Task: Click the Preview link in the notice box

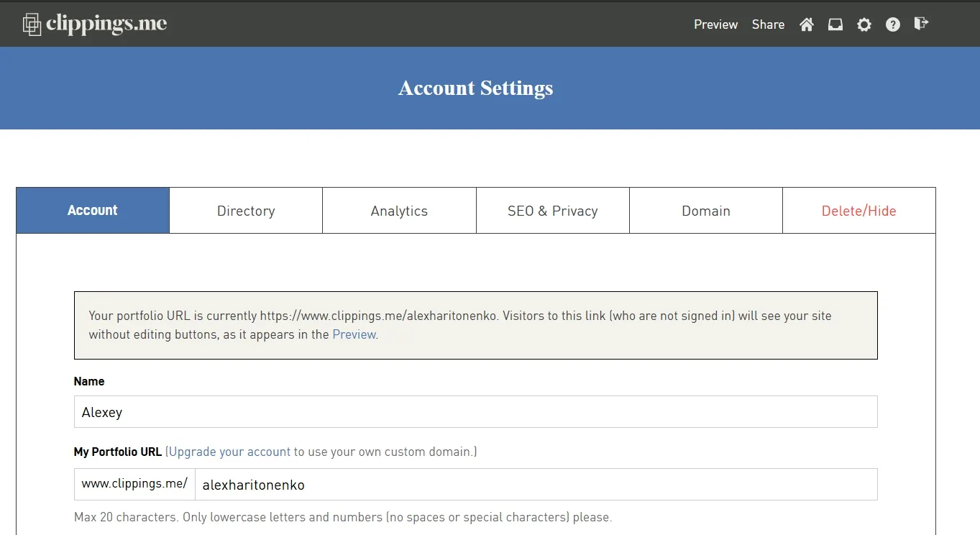Action: point(354,334)
